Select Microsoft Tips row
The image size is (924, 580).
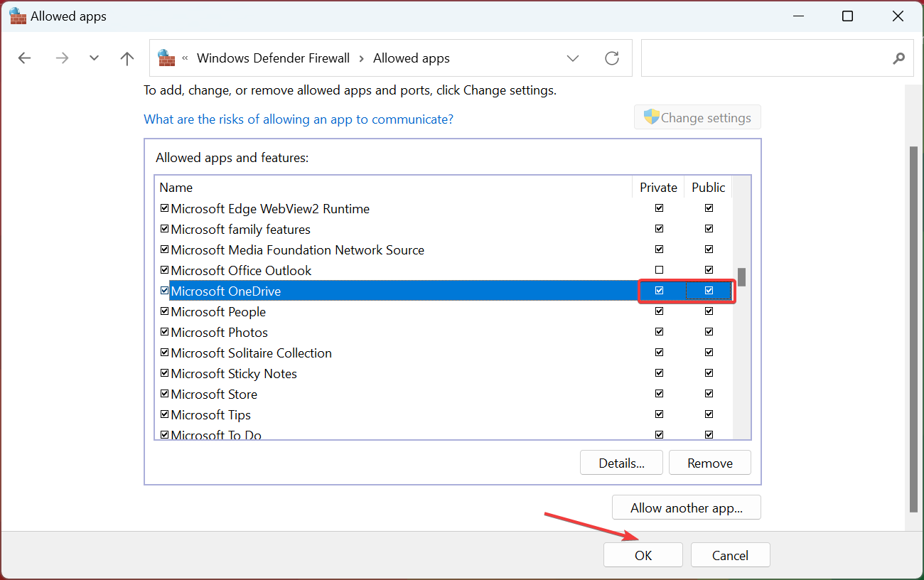(444, 414)
